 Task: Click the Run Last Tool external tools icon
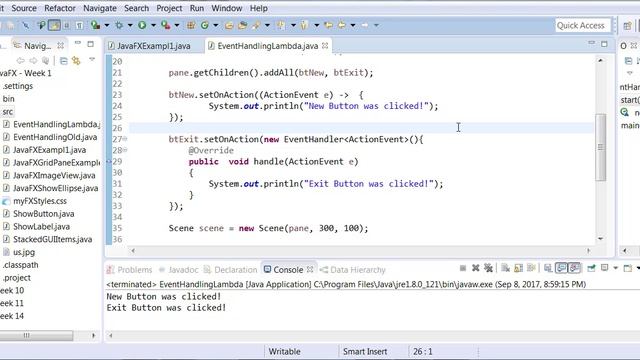coord(165,25)
